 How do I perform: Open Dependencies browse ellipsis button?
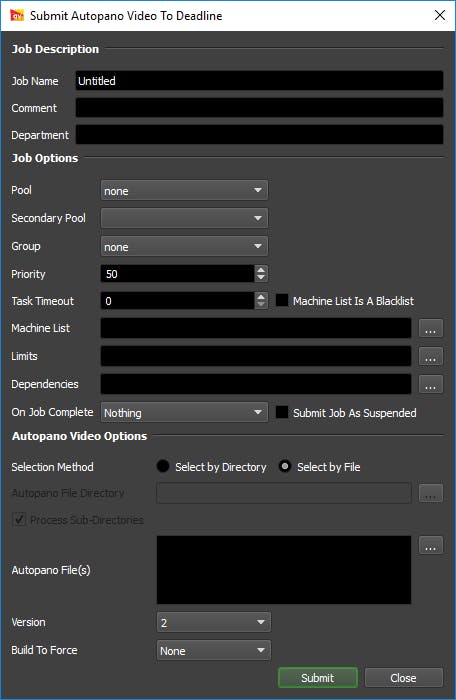(431, 384)
